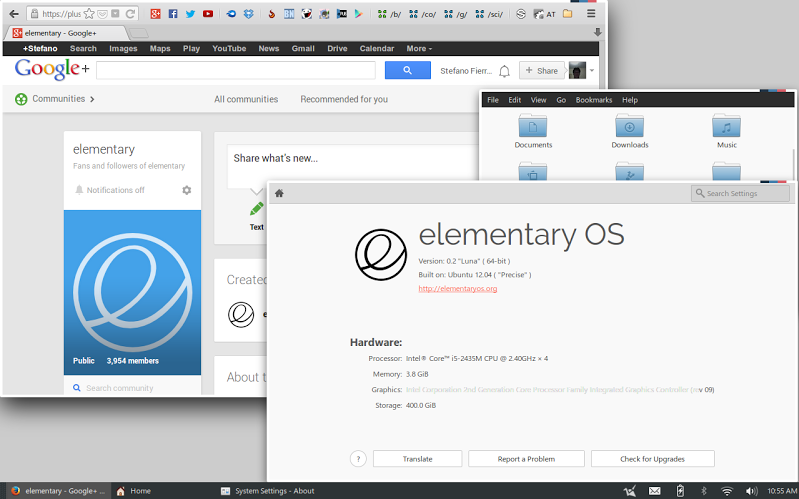
Task: Click the Translate button
Action: [x=417, y=459]
